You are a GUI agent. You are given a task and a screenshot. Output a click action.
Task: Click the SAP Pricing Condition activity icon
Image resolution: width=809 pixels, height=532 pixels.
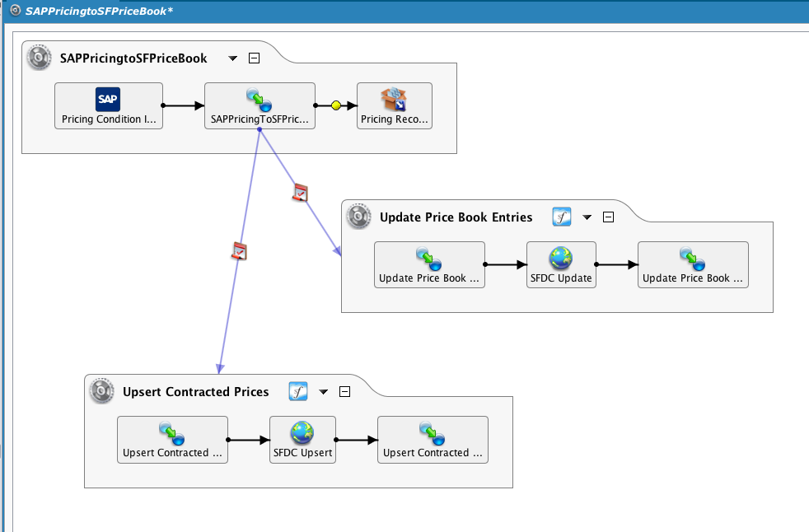[110, 100]
